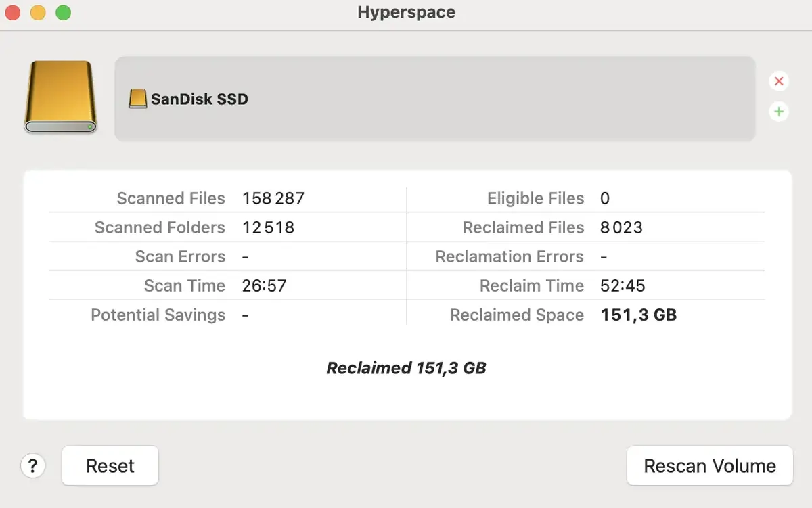
Task: Click the Scan Errors dash value
Action: coord(245,256)
